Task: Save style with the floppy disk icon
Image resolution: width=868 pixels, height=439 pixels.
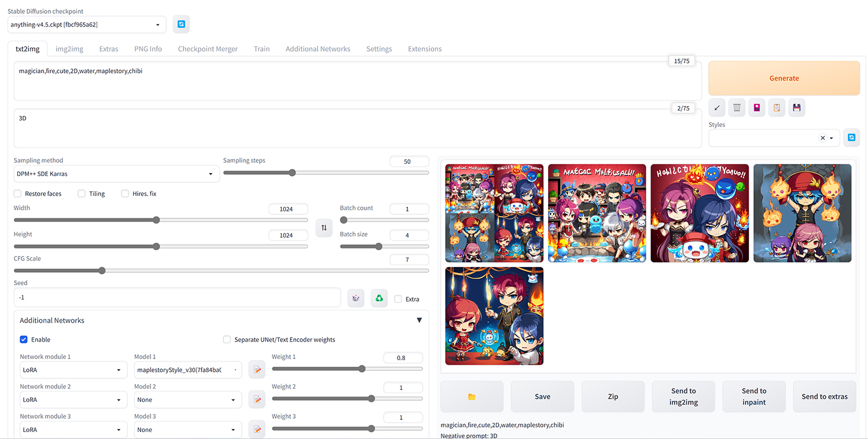Action: click(797, 108)
